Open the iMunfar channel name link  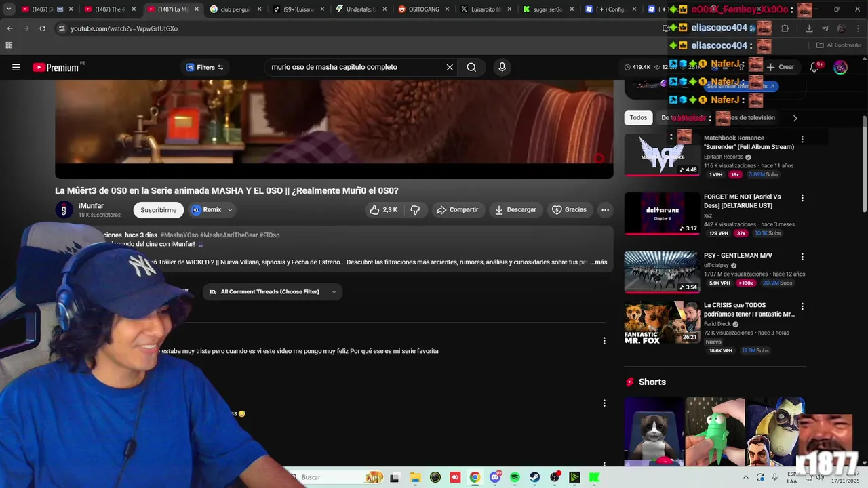91,206
